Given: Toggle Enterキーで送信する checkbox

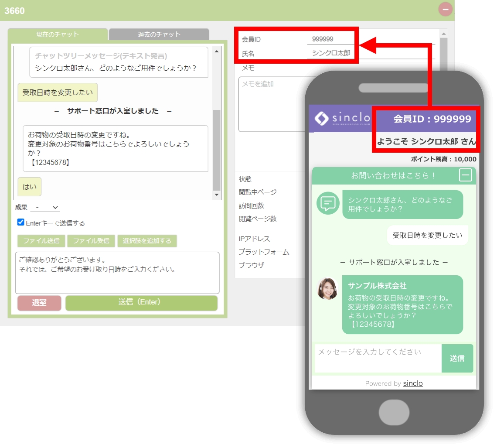Looking at the screenshot, I should [20, 222].
